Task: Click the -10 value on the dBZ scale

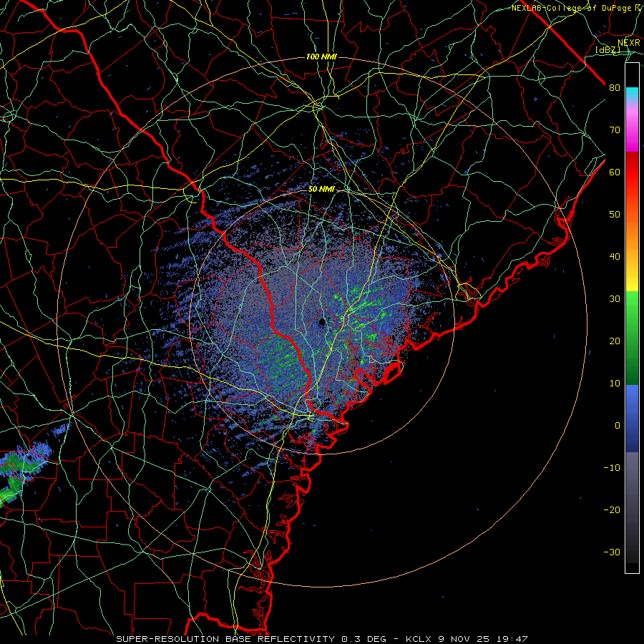Action: point(612,468)
